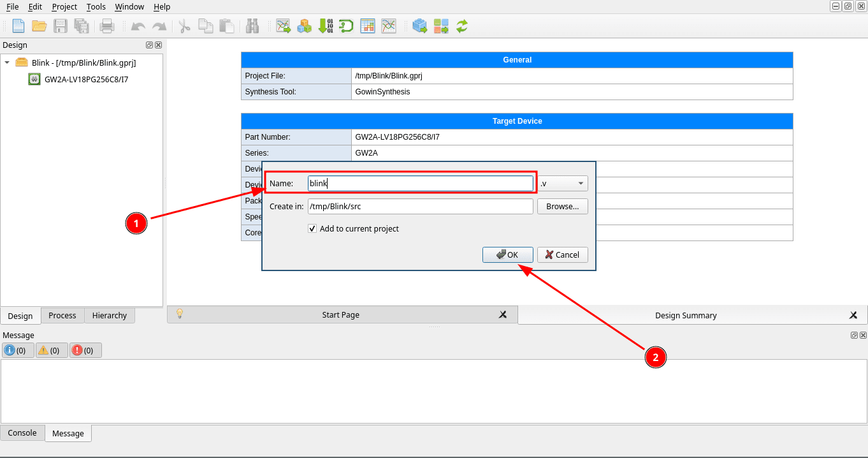The image size is (868, 458).
Task: Open the Edit menu
Action: (x=35, y=6)
